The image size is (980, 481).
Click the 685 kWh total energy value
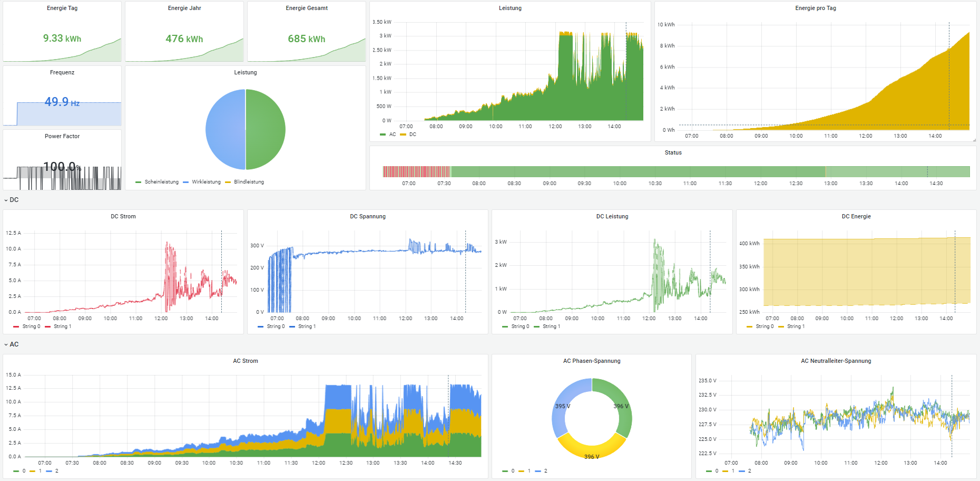click(307, 39)
